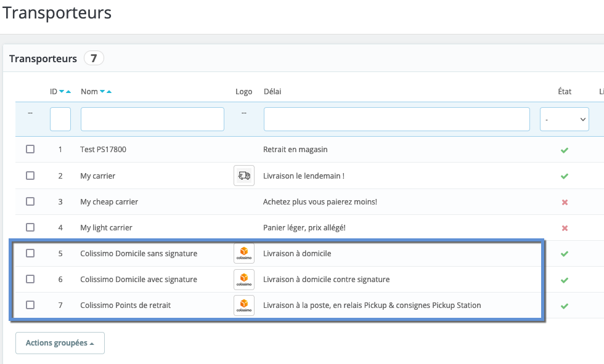Select Colissimo Domicile avec signature checkbox

(x=30, y=279)
